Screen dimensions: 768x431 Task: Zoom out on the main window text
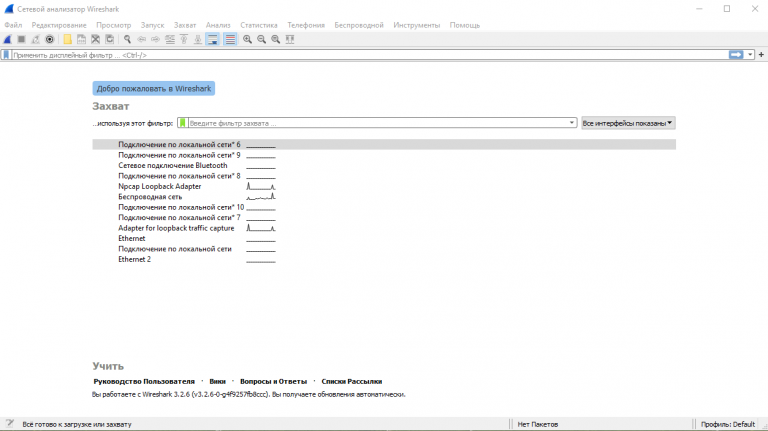[x=262, y=39]
